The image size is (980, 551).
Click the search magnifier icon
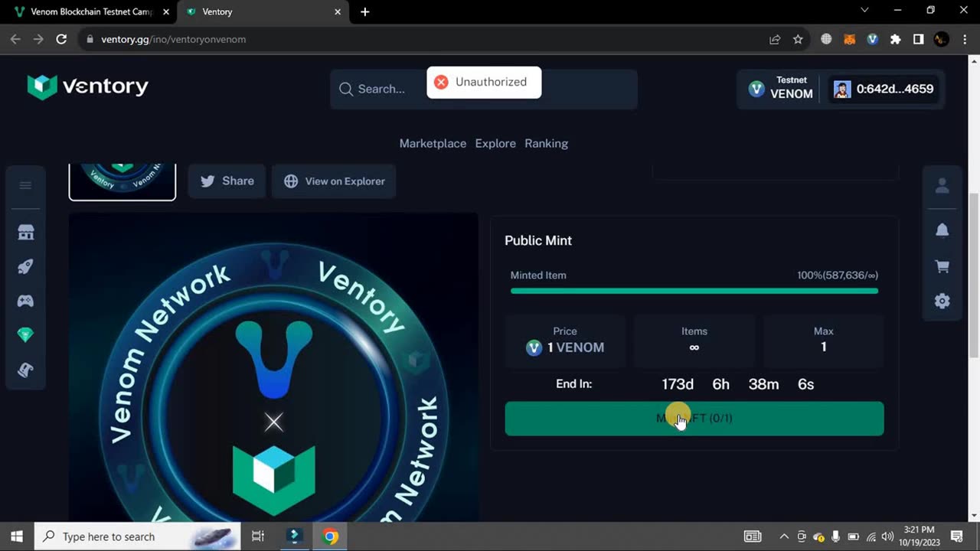(346, 89)
